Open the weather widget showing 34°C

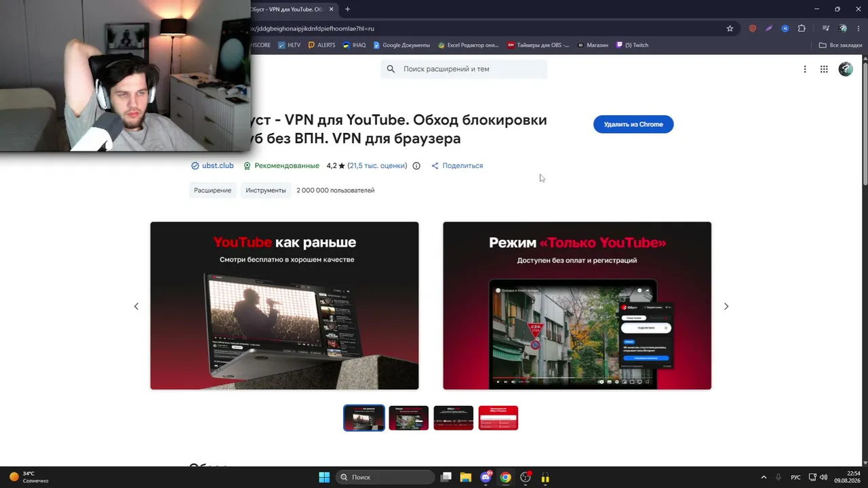click(x=29, y=477)
